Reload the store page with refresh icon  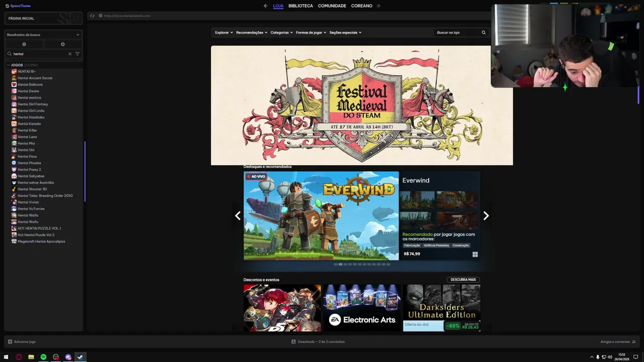[92, 16]
